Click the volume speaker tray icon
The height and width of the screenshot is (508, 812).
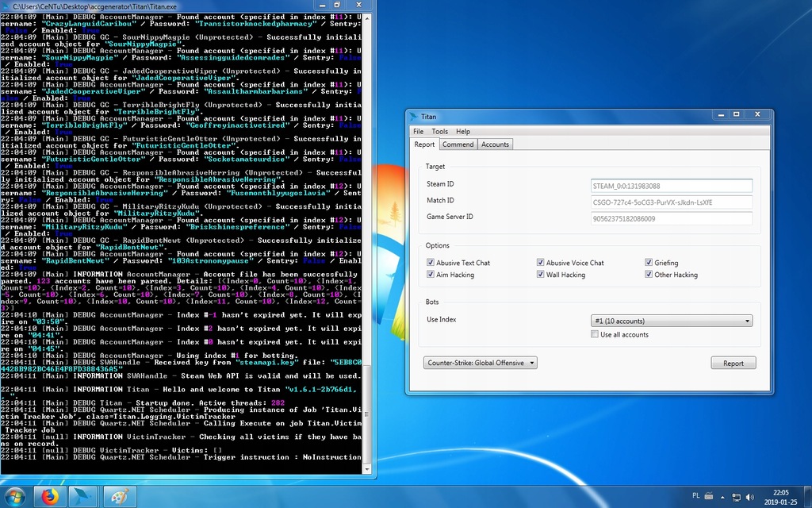point(749,496)
